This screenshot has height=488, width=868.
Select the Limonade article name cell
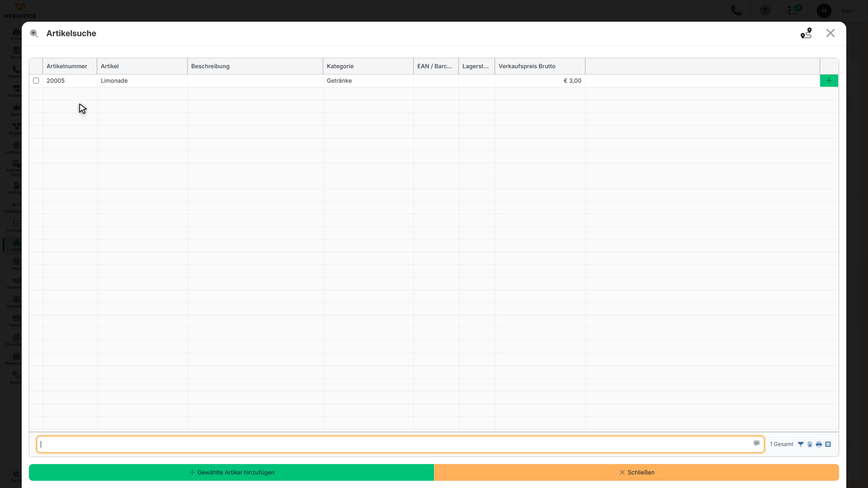tap(142, 81)
